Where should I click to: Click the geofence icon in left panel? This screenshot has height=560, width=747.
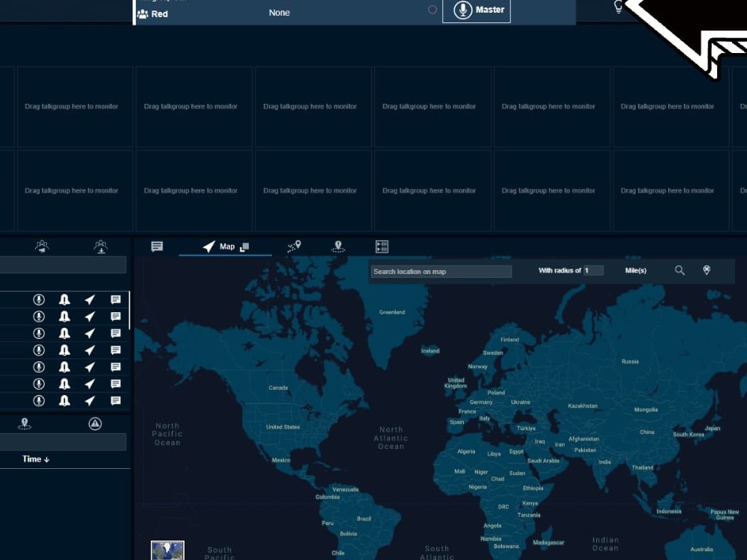[25, 423]
